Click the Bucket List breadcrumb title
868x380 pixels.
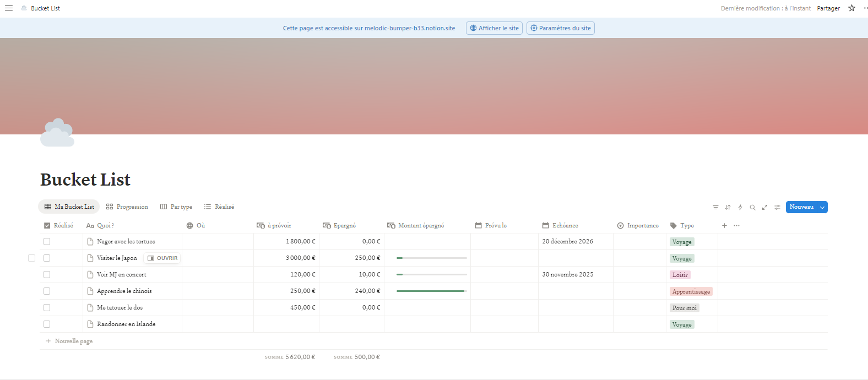pos(45,8)
